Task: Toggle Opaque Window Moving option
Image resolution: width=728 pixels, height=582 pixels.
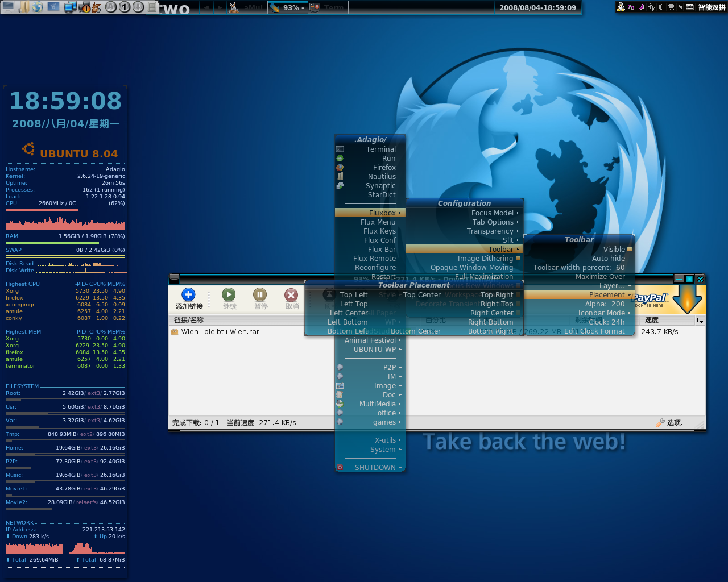Action: 465,267
